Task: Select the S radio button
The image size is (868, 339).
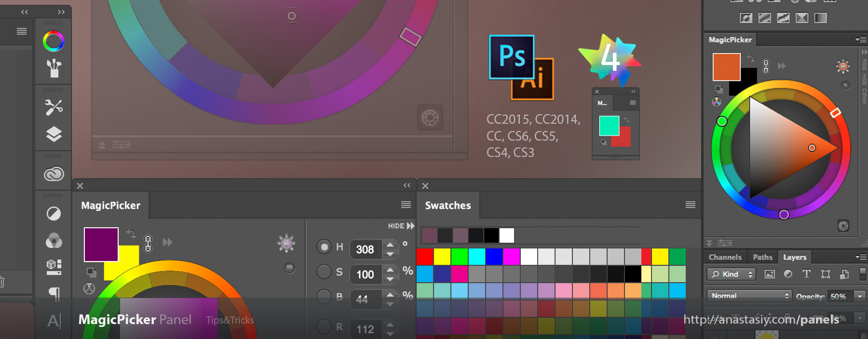Action: click(x=324, y=272)
